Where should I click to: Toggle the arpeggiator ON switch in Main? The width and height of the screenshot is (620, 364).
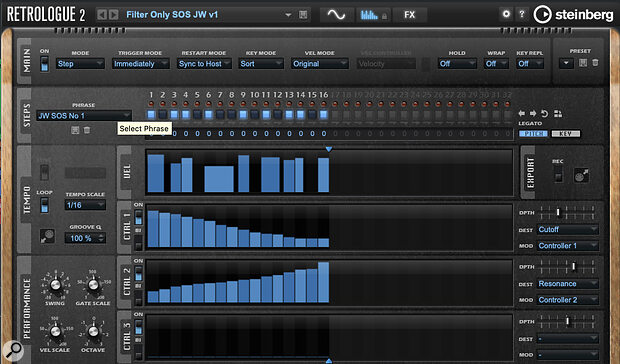click(x=45, y=64)
